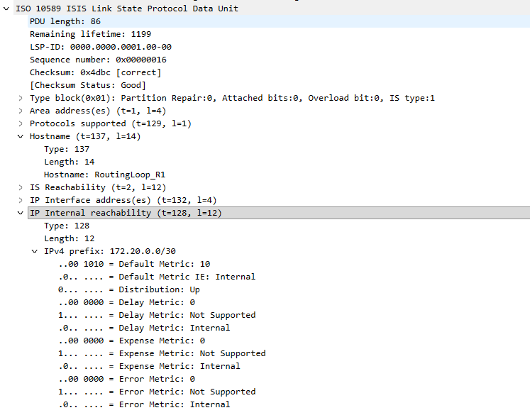Select Delay Metric: Not Supported row
The image size is (530, 420).
pyautogui.click(x=157, y=315)
